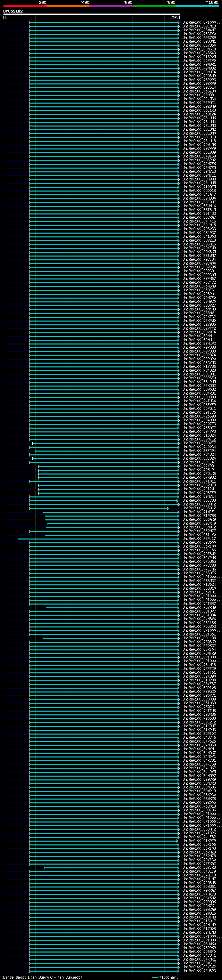Click hit label UniRef100_Q0WL56

(x=199, y=145)
